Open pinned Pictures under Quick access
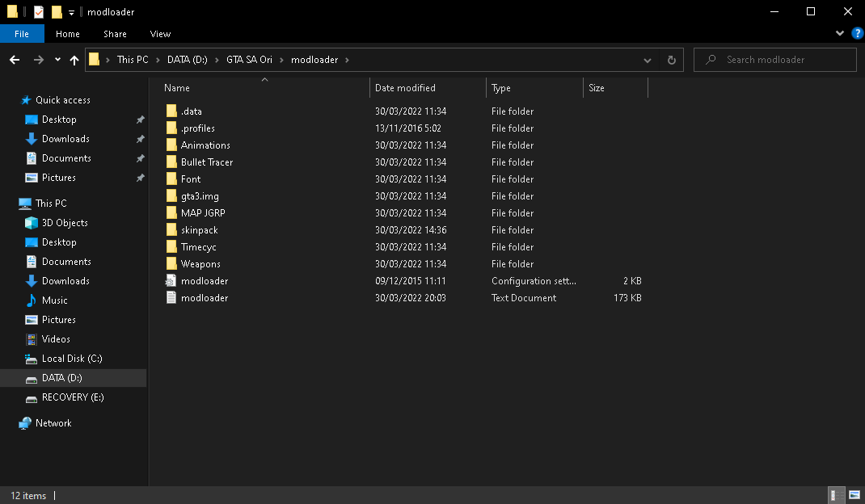Image resolution: width=865 pixels, height=504 pixels. click(58, 178)
